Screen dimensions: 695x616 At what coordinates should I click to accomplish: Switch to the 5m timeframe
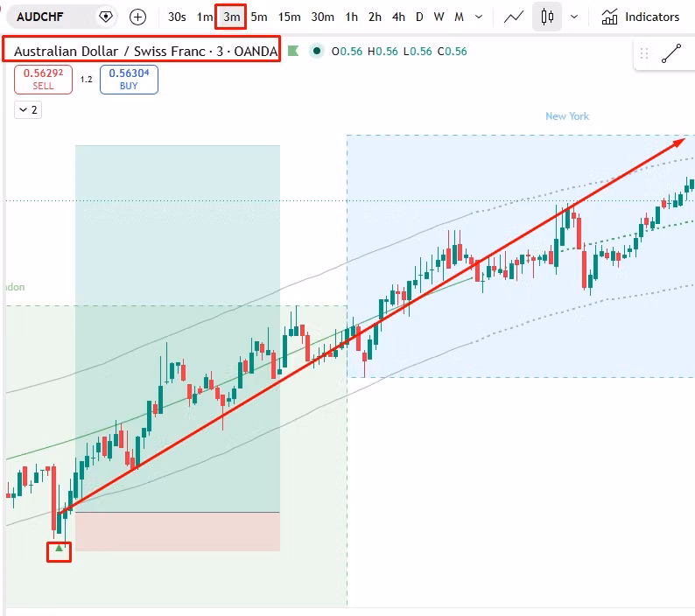[x=259, y=17]
